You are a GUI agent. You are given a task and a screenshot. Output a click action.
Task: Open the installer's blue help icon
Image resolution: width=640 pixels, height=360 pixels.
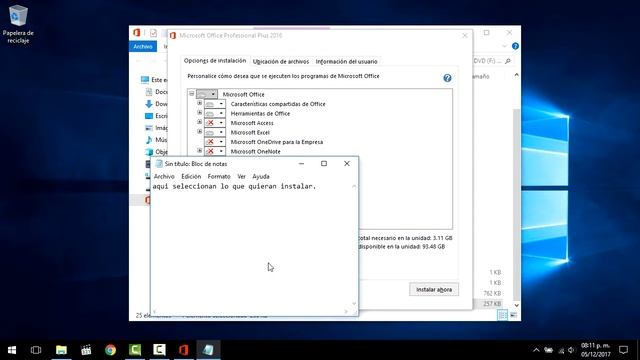pyautogui.click(x=447, y=78)
